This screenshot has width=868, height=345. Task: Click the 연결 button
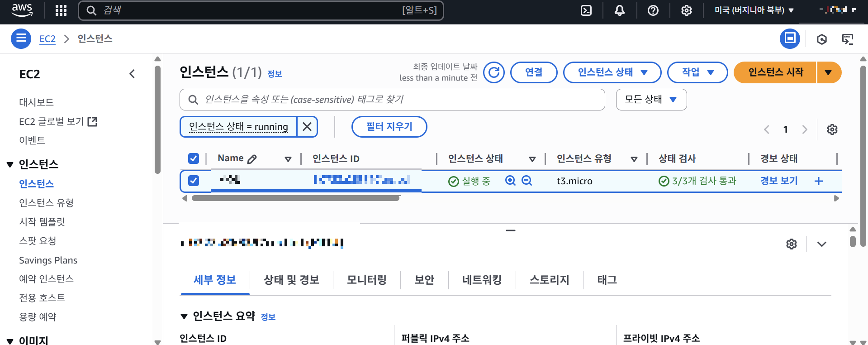[534, 72]
